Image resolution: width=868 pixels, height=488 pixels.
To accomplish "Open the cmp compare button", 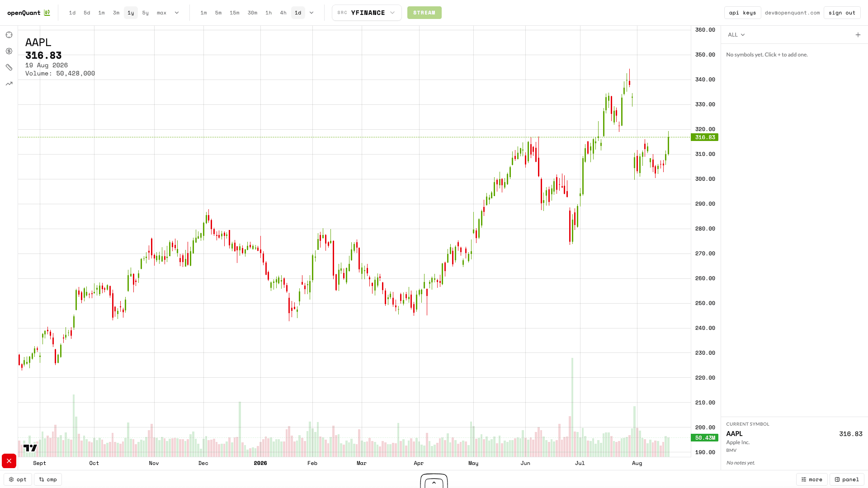I will pos(48,479).
